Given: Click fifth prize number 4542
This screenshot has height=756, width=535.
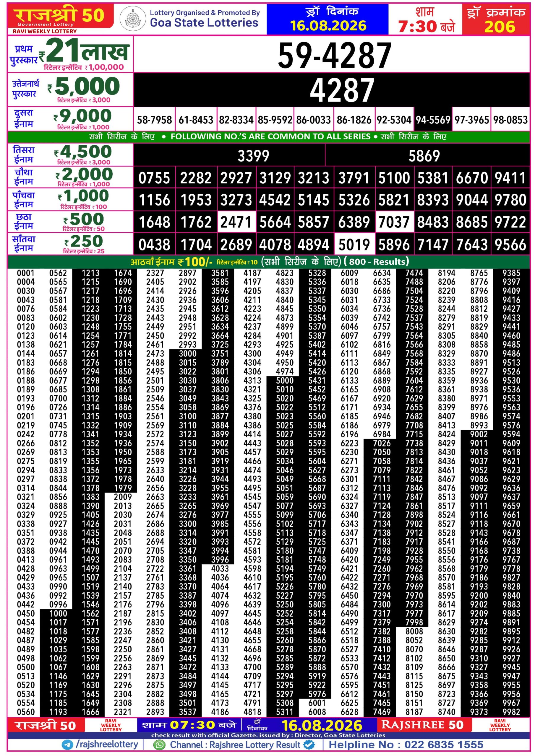Looking at the screenshot, I should 275,200.
